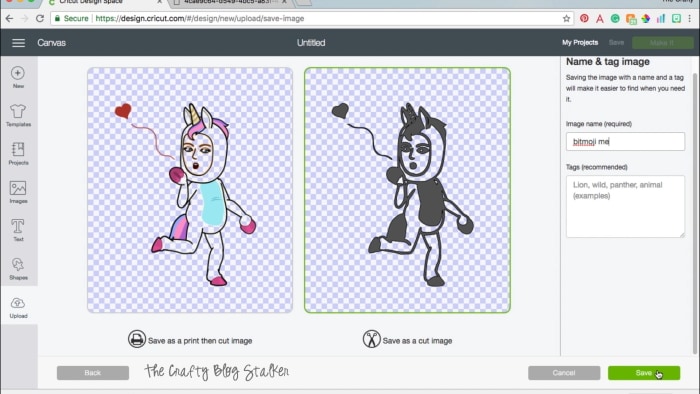Open the Projects sidebar icon

[18, 149]
